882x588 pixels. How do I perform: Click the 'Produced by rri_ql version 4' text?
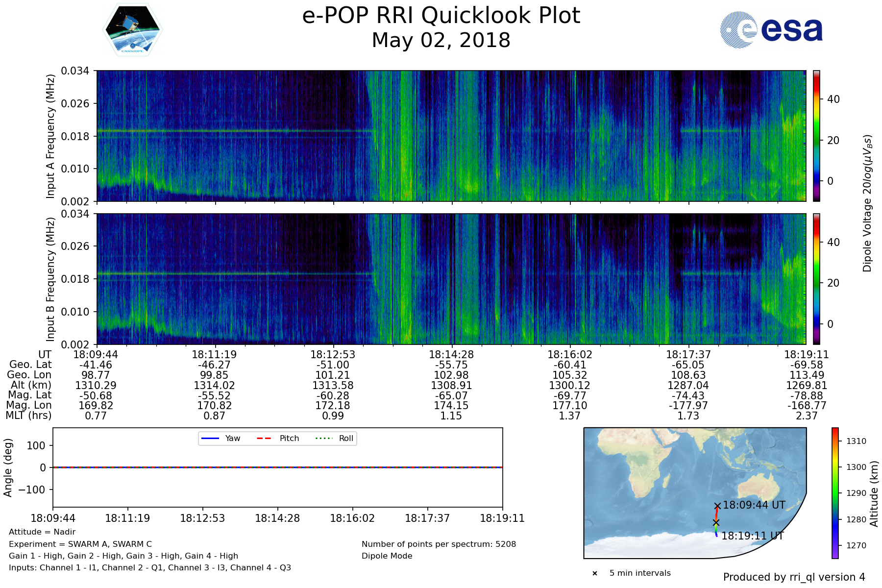tap(794, 577)
